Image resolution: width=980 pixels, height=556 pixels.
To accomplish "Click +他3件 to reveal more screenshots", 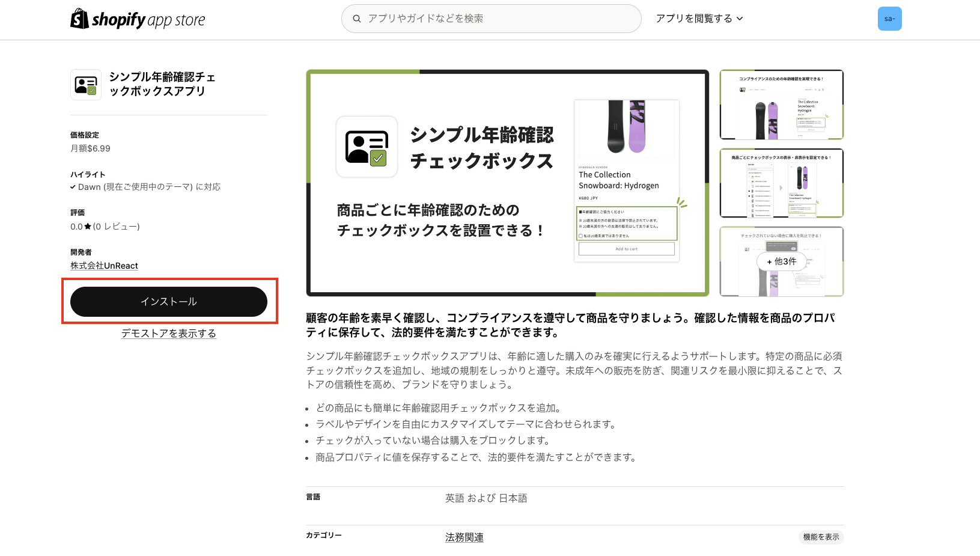I will [781, 262].
